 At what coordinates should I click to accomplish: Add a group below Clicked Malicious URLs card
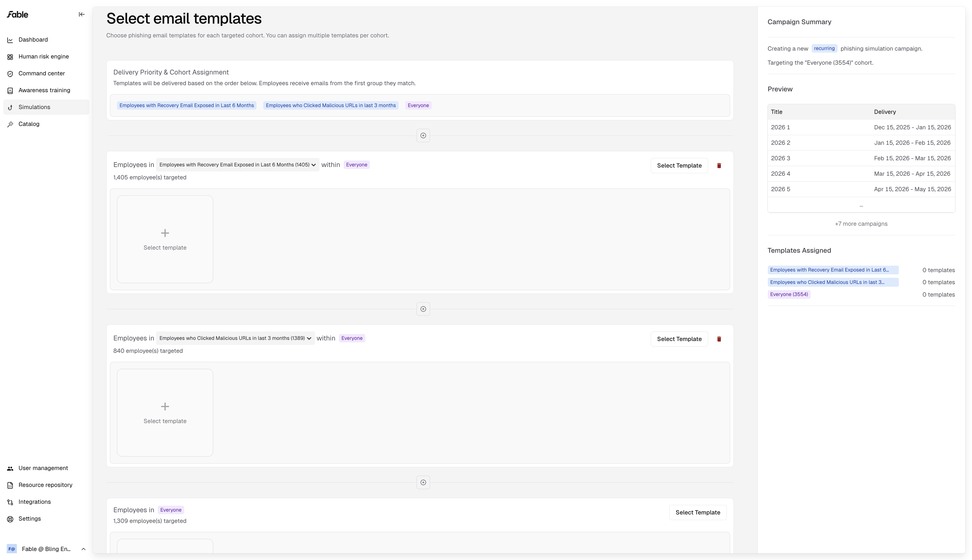[423, 482]
